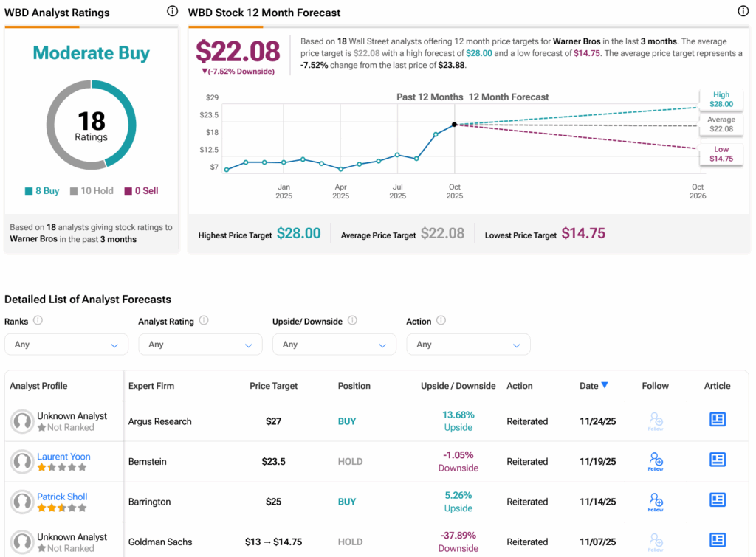756x557 pixels.
Task: Open article icon for Barrington row
Action: click(x=717, y=499)
